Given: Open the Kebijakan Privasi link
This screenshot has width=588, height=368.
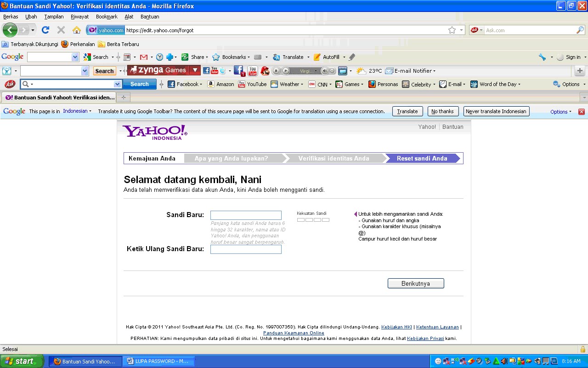Looking at the screenshot, I should point(425,339).
